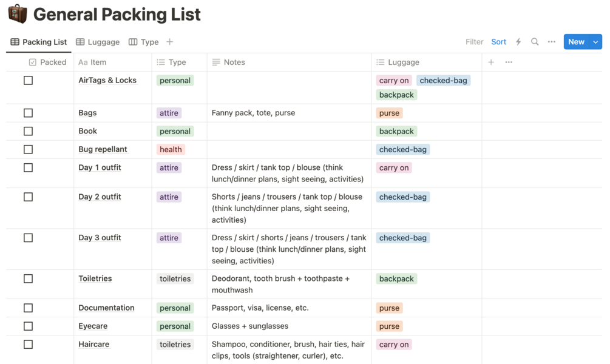Select the orange purse tag for Bags
Viewport: 610px width, 364px height.
[389, 113]
